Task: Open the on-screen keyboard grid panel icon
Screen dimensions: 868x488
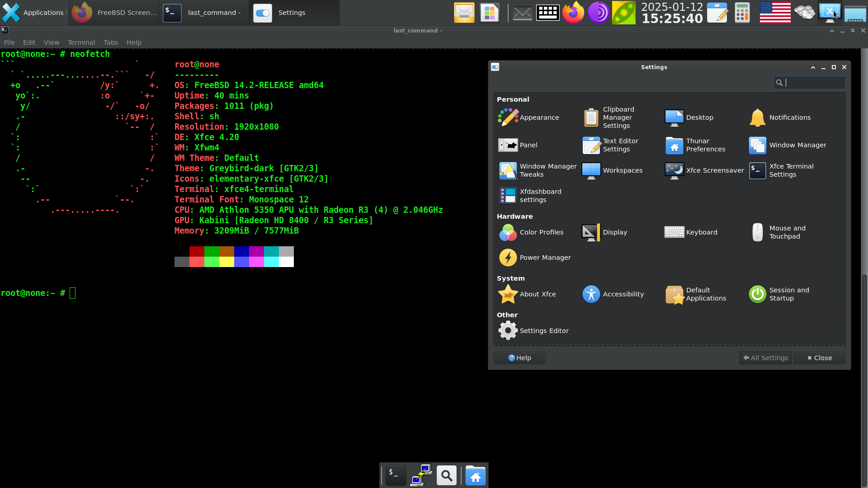Action: [547, 13]
